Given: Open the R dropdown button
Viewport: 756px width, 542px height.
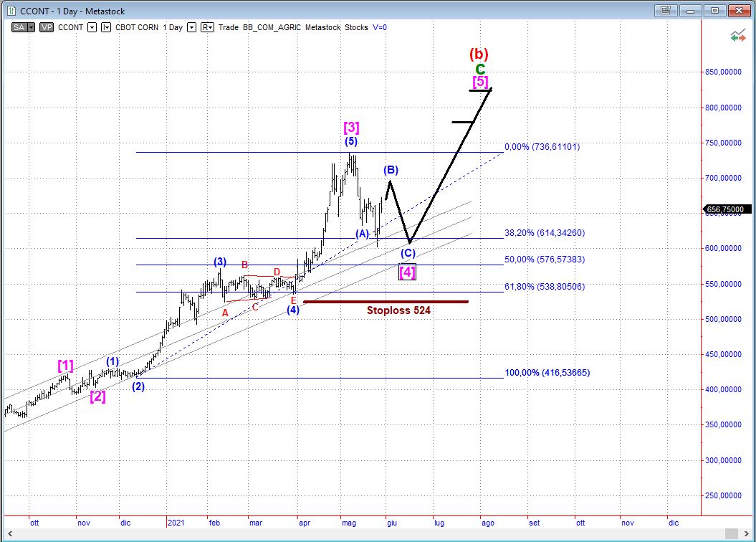Looking at the screenshot, I should pyautogui.click(x=207, y=27).
